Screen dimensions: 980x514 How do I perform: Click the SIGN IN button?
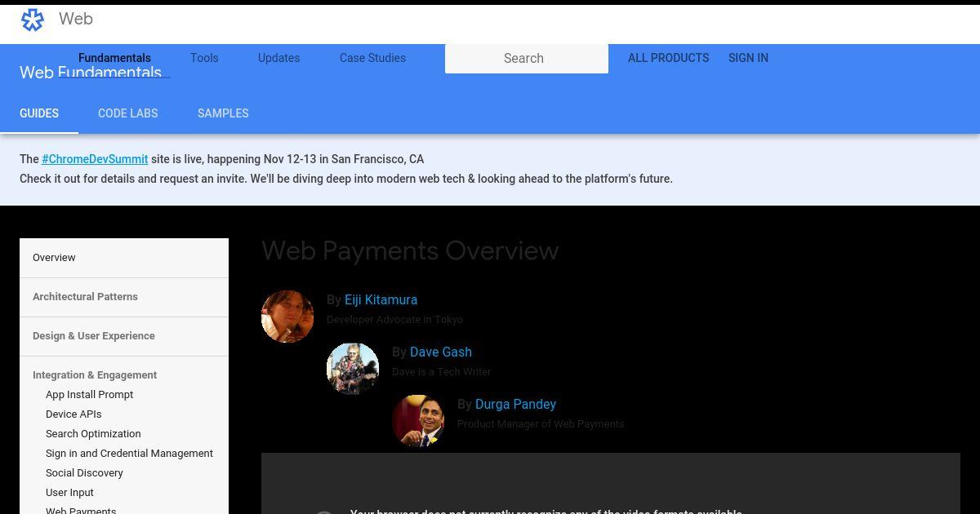click(748, 58)
